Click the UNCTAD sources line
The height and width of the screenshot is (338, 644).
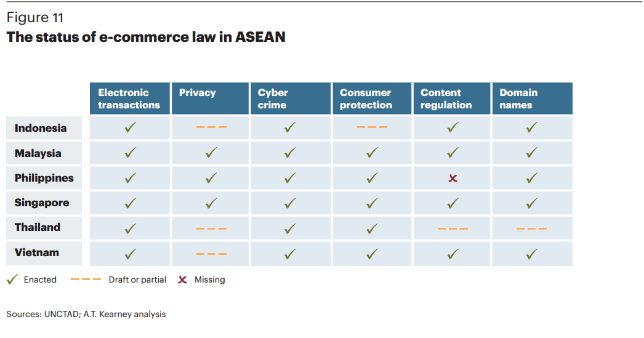click(86, 314)
